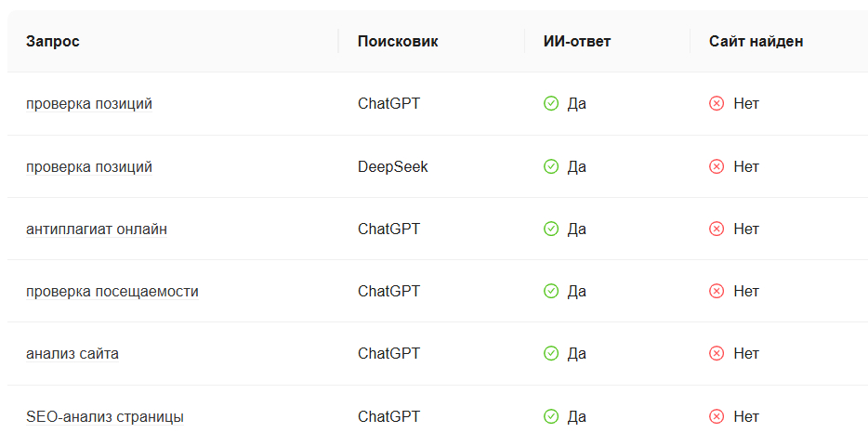Click green check icon in анализ сайта row
Viewport: 868px width, 446px height.
point(551,354)
